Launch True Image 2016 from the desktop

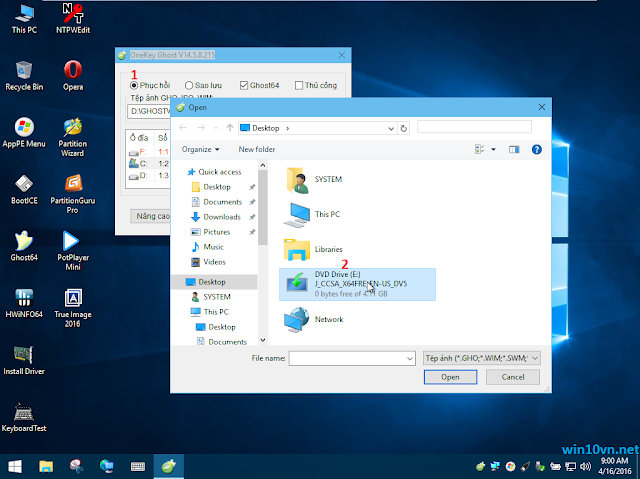coord(73,308)
